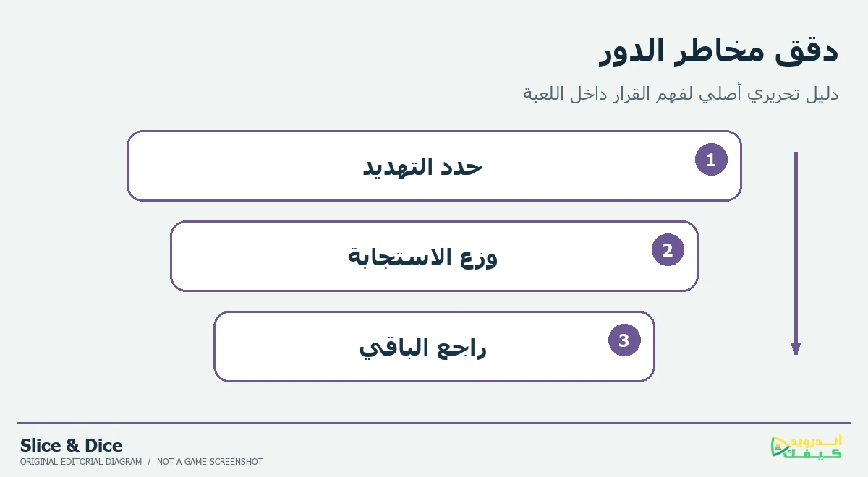Click the number 3 step badge

pyautogui.click(x=624, y=340)
